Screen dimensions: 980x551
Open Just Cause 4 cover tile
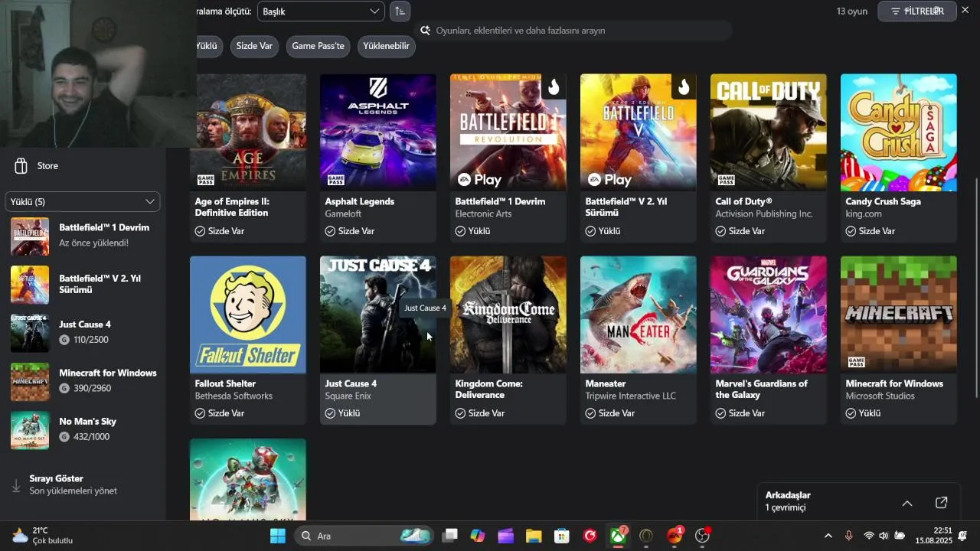pos(378,315)
